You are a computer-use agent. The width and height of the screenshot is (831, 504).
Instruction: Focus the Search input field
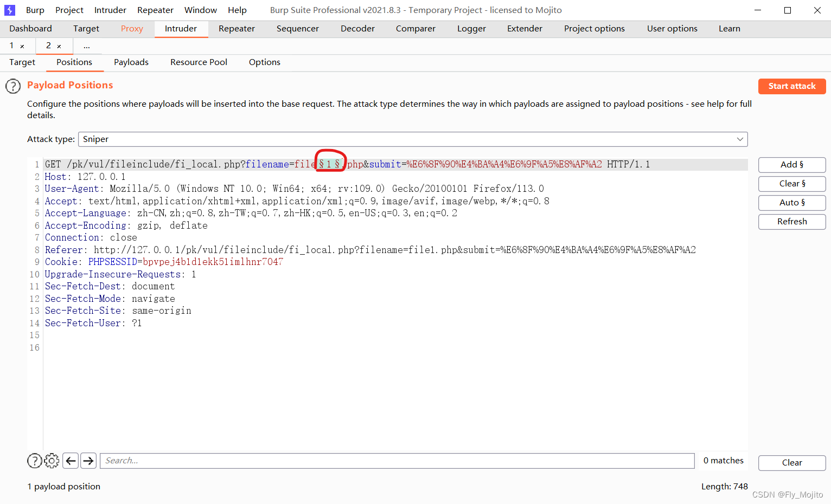coord(397,461)
